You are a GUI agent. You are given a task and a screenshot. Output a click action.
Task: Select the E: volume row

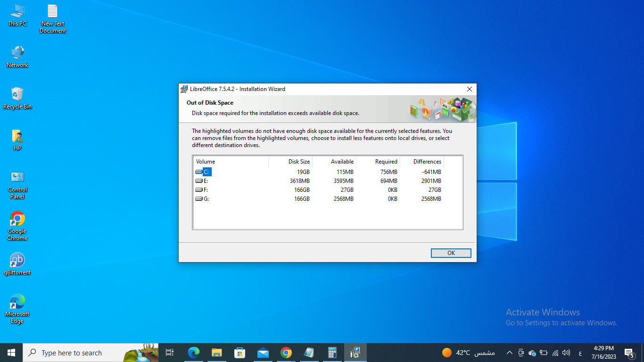click(319, 181)
